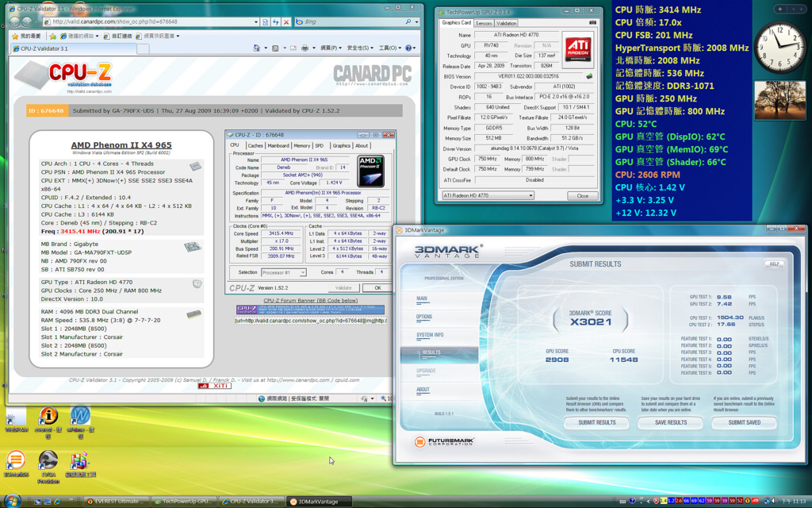Click the RSS feeds icon in IE toolbar

click(x=275, y=48)
